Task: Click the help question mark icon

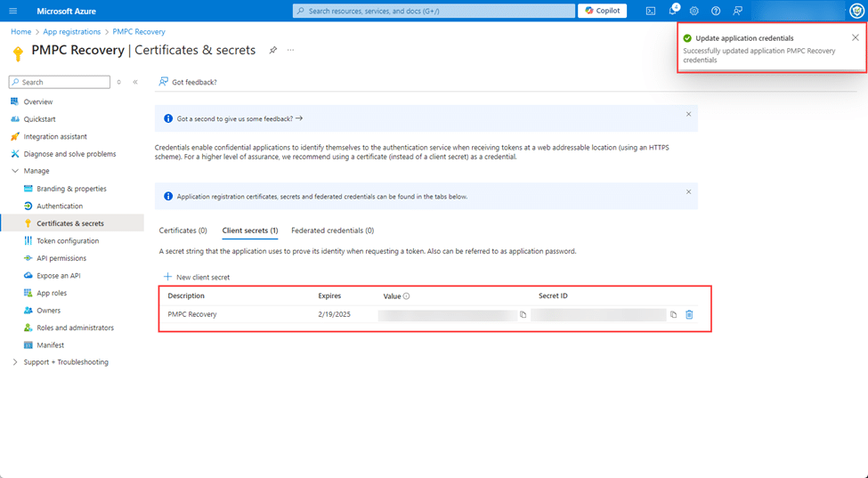Action: (716, 11)
